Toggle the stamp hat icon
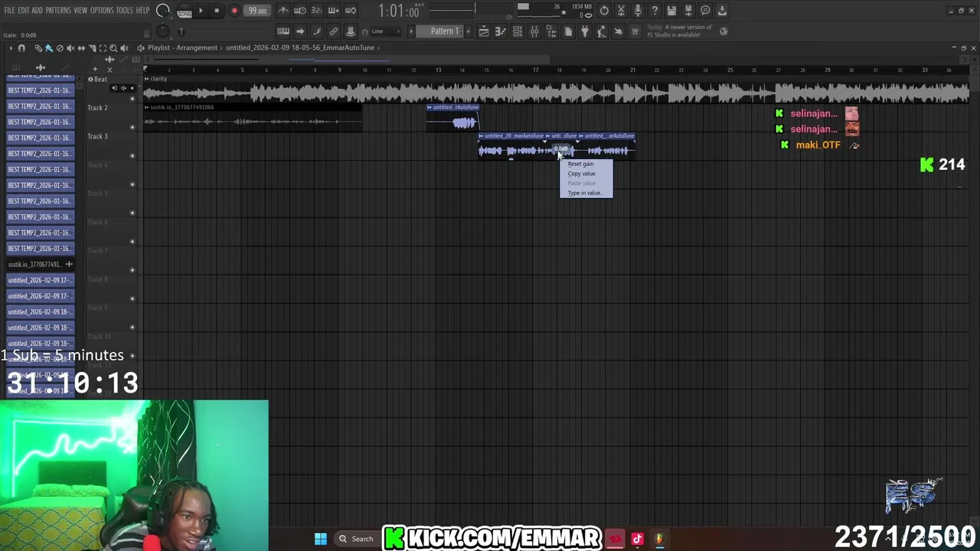The height and width of the screenshot is (551, 980). click(351, 31)
